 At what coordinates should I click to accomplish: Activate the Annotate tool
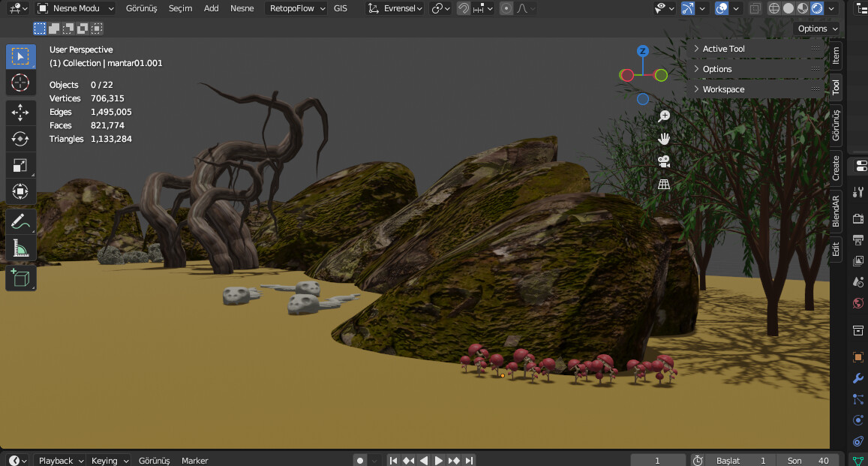[20, 221]
